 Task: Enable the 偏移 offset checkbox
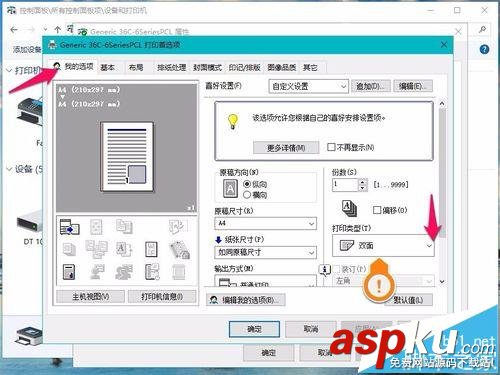(377, 210)
